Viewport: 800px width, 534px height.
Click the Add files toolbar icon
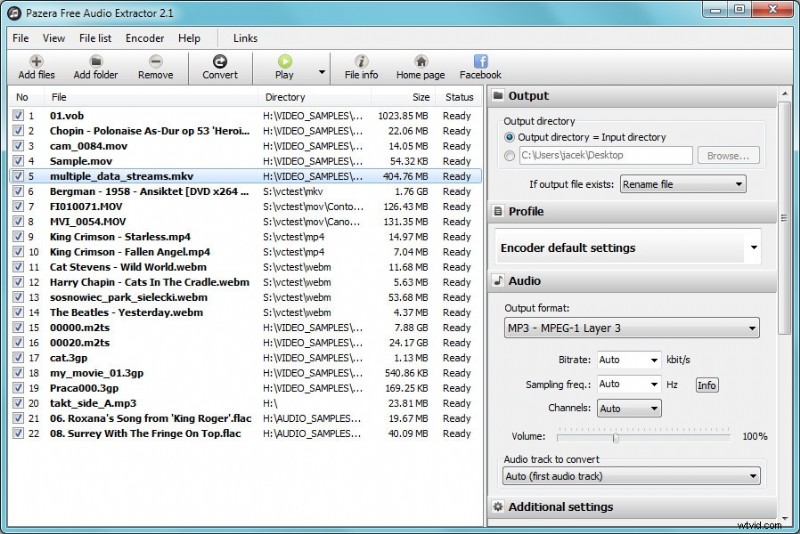click(37, 61)
